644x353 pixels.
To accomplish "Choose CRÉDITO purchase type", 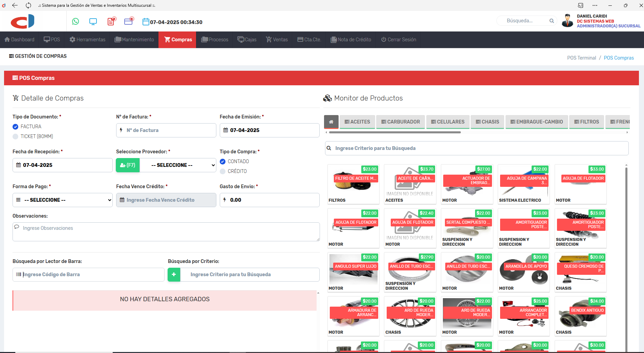I will (x=222, y=171).
